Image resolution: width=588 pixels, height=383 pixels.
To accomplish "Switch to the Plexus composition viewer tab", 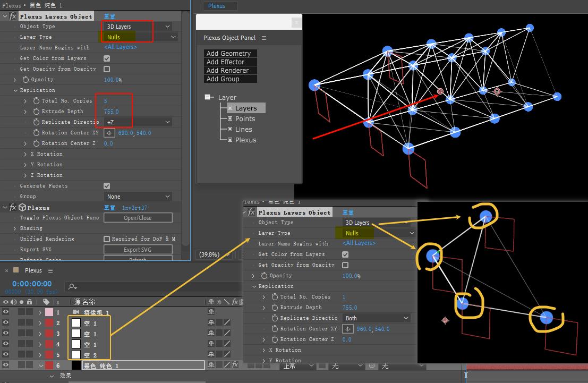I will pyautogui.click(x=220, y=6).
